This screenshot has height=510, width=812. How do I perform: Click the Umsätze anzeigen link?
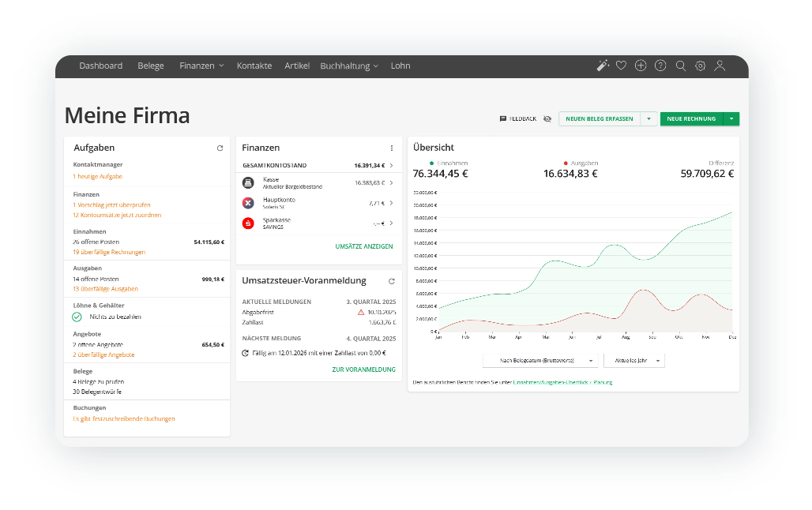coord(363,246)
